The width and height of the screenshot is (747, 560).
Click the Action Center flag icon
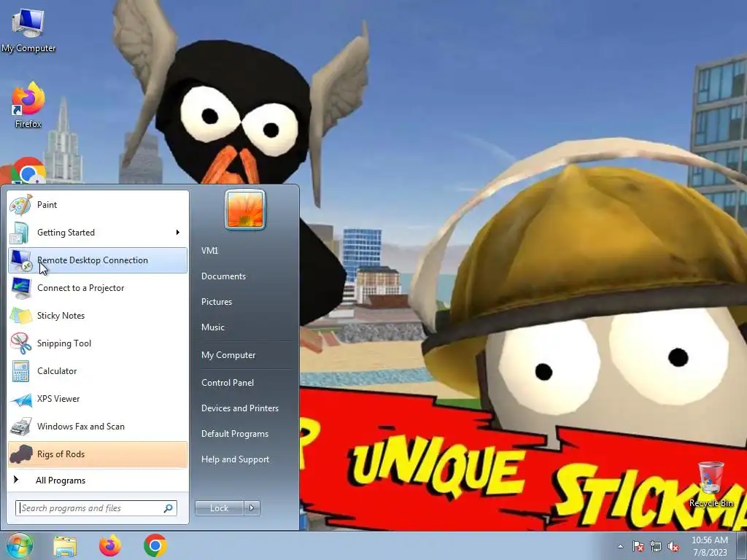tap(638, 546)
